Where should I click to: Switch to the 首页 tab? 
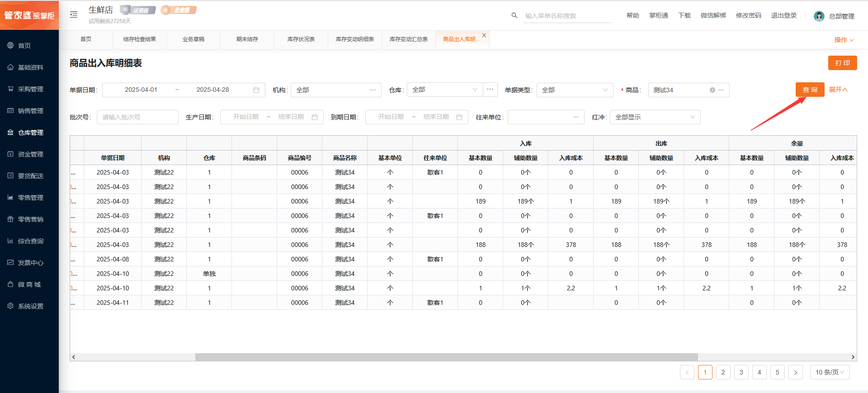pos(86,39)
